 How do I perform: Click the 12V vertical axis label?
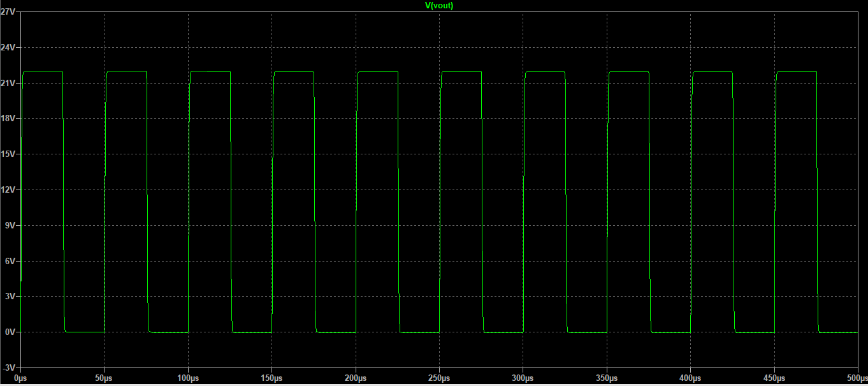8,190
